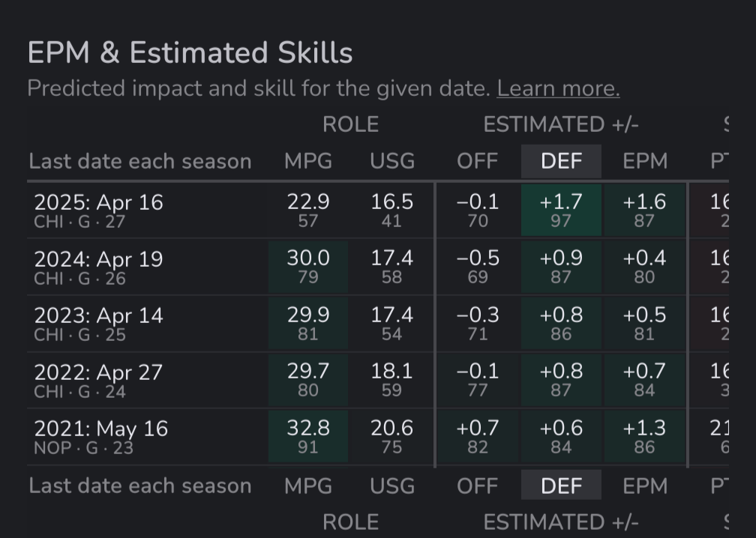Click the bottom MPG column header

click(x=307, y=486)
